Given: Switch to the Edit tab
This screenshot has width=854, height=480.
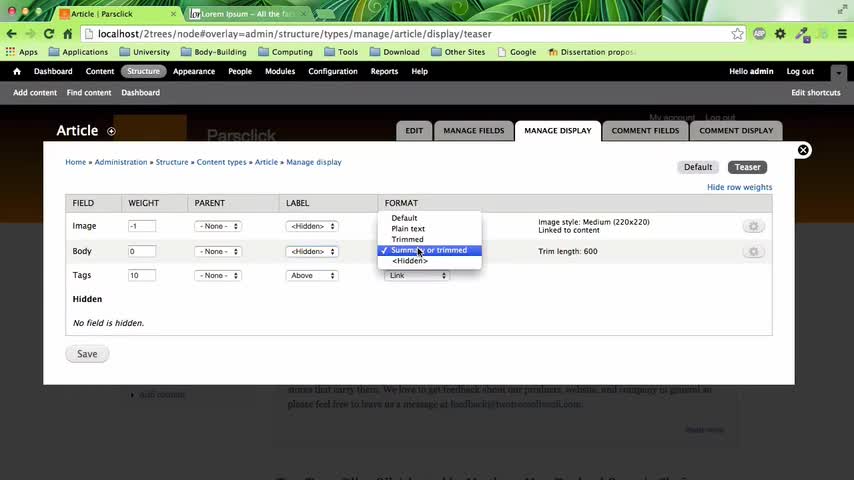Looking at the screenshot, I should [x=414, y=131].
